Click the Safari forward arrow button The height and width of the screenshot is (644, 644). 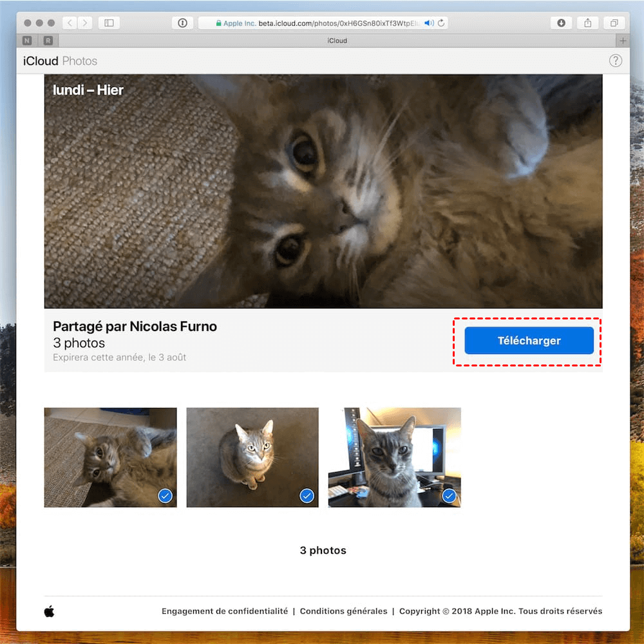click(86, 23)
